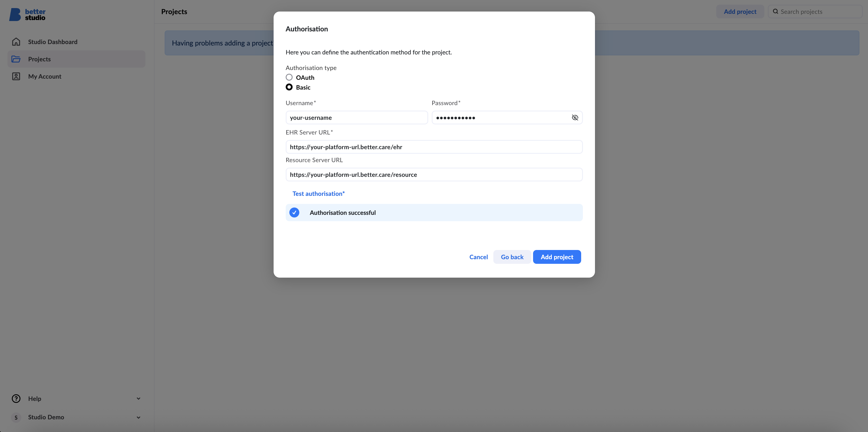Click the Help question mark icon

(16, 399)
